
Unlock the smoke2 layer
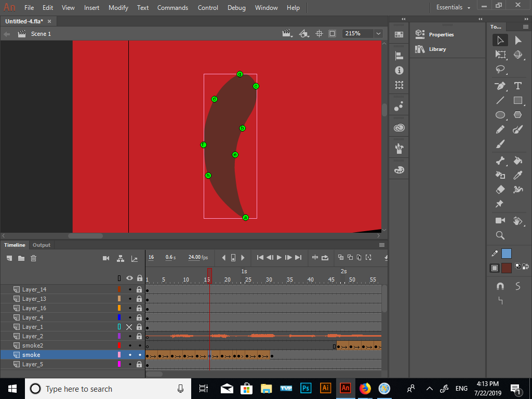pyautogui.click(x=139, y=345)
